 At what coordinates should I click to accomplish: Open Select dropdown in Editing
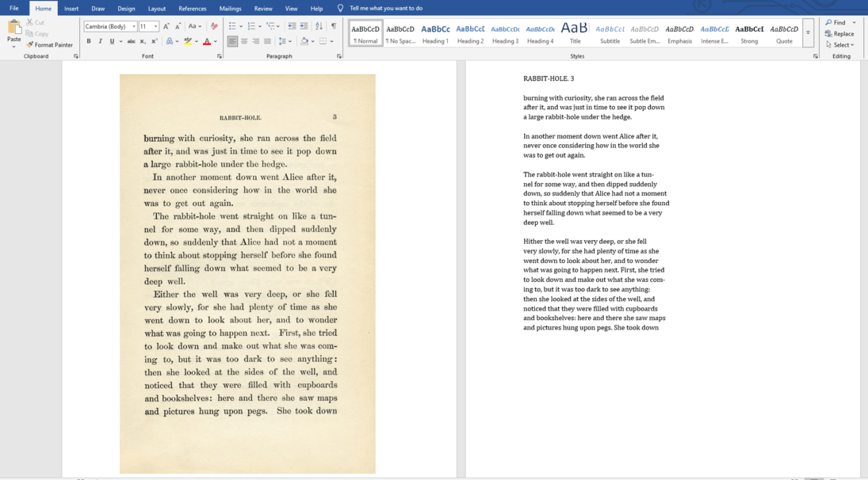(840, 45)
